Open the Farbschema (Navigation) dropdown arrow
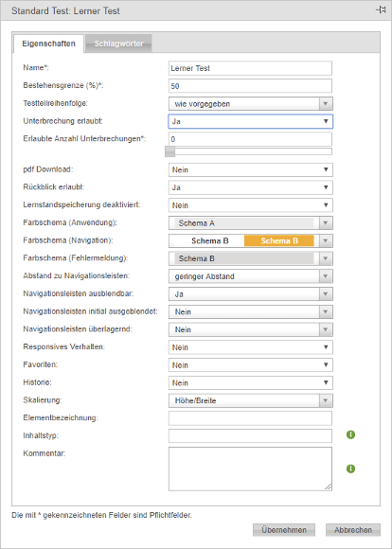Viewport: 392px width, 549px height. click(326, 240)
